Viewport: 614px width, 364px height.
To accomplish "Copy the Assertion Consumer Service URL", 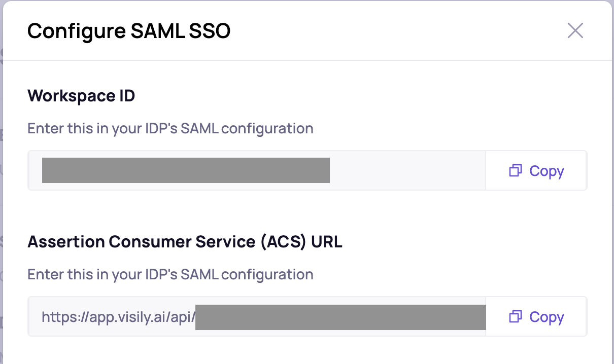I will pos(536,316).
